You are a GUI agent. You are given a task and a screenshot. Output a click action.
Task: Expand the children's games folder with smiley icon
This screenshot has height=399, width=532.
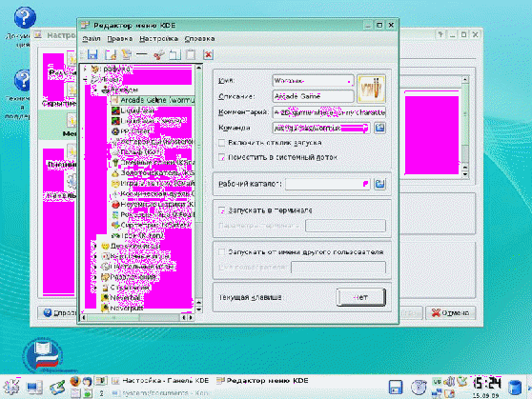pyautogui.click(x=95, y=246)
